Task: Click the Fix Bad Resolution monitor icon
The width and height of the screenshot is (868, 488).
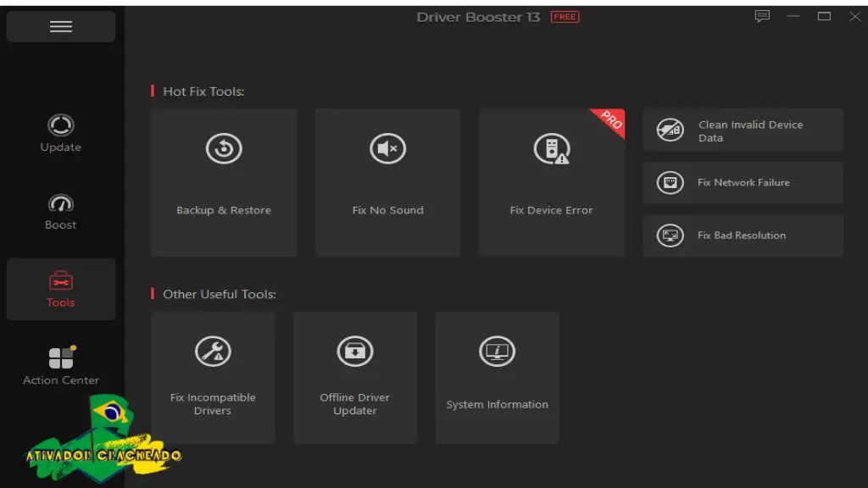Action: coord(670,236)
